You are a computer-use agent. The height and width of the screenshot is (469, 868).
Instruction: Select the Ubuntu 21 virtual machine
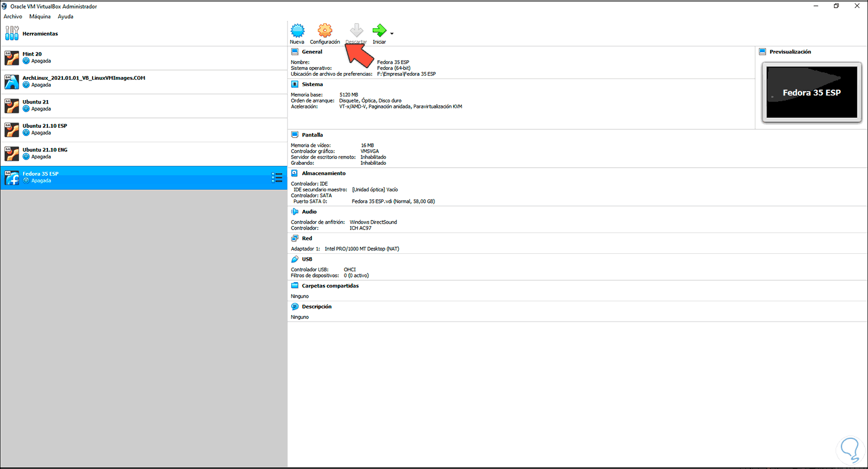pyautogui.click(x=144, y=106)
